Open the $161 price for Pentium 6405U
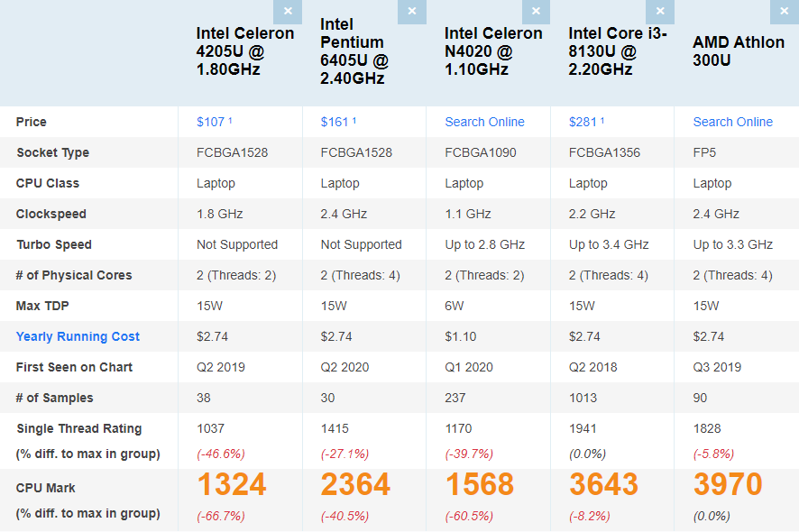The width and height of the screenshot is (799, 532). click(x=335, y=122)
